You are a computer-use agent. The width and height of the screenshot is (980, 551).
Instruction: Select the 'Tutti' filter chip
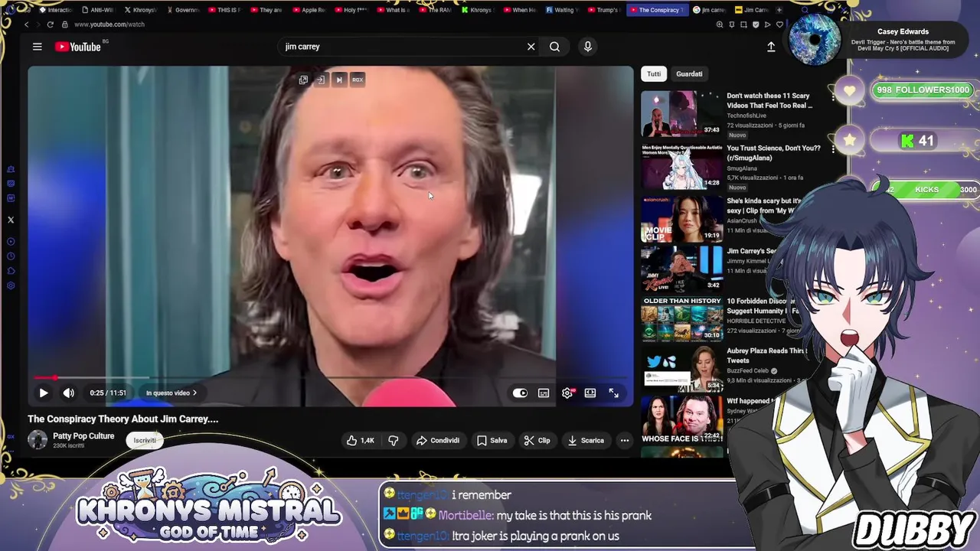pos(654,74)
